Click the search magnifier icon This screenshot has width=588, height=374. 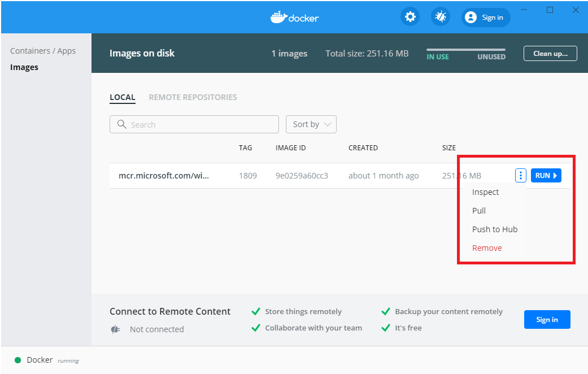coord(121,124)
